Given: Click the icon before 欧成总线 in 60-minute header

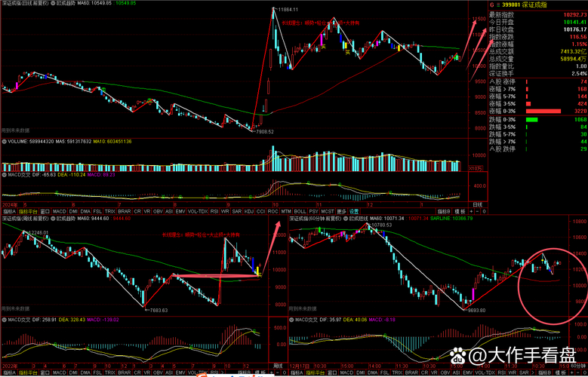Looking at the screenshot, I should coord(343,218).
